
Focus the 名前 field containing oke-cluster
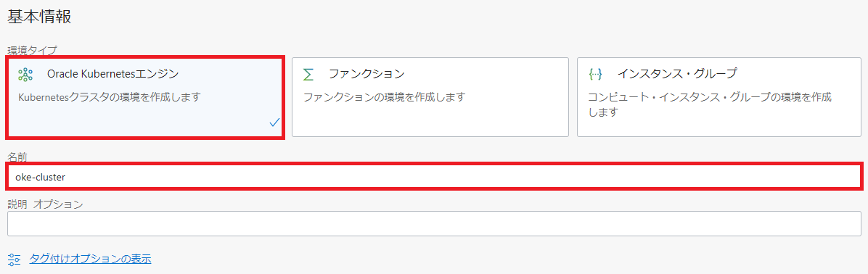[434, 177]
